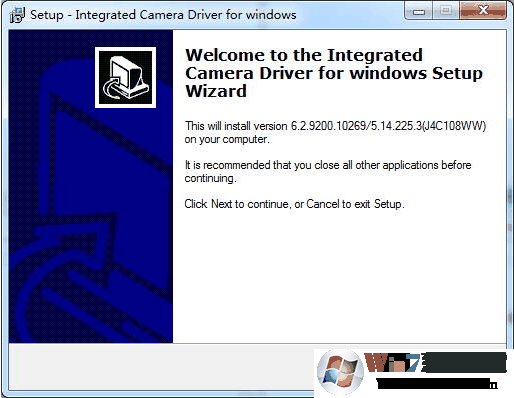Viewport: 514px width, 398px height.
Task: Click the 'on your computer.' text
Action: [227, 139]
